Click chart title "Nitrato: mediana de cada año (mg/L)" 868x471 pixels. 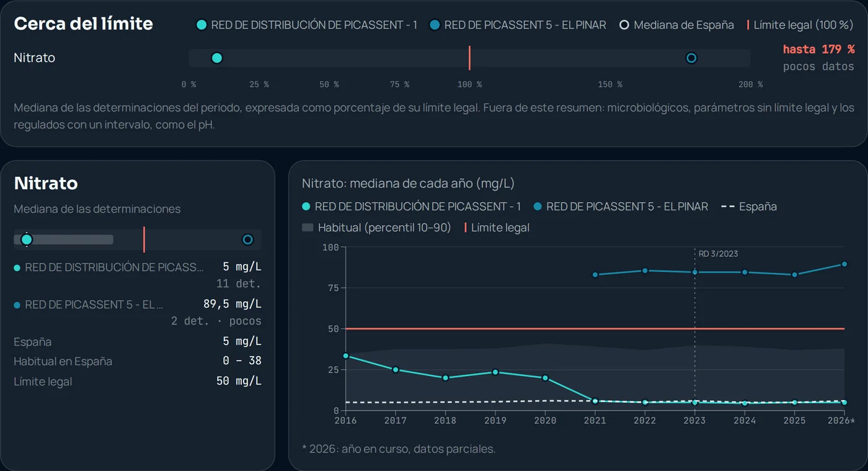pos(408,184)
